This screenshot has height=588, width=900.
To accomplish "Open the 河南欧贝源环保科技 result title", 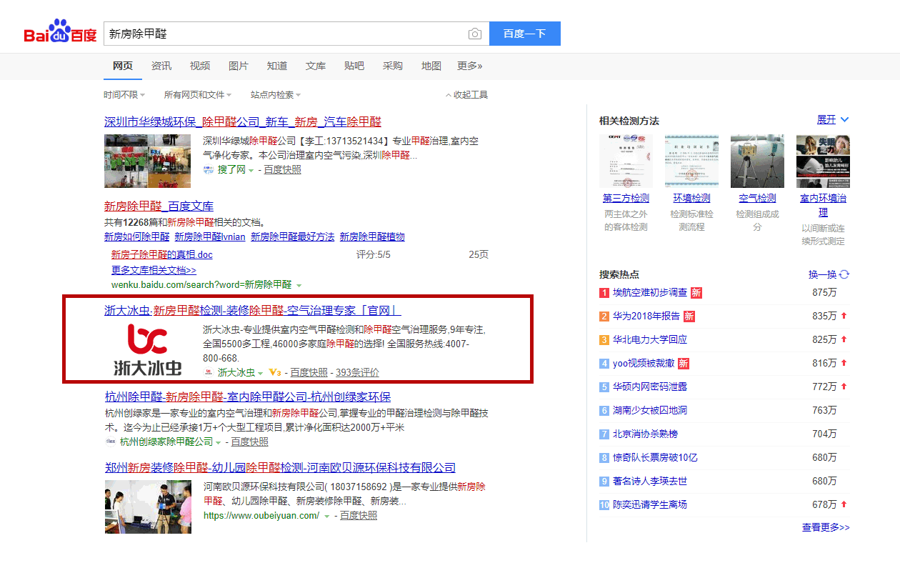I will [x=280, y=468].
